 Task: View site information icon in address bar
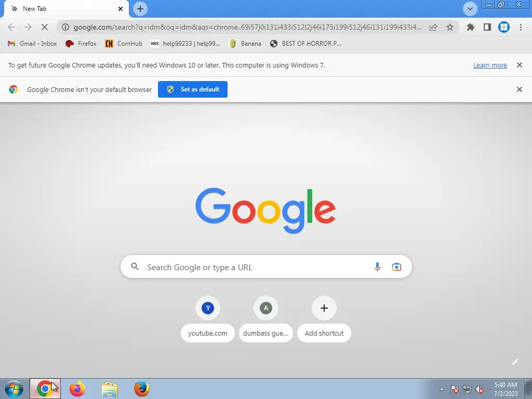[65, 27]
